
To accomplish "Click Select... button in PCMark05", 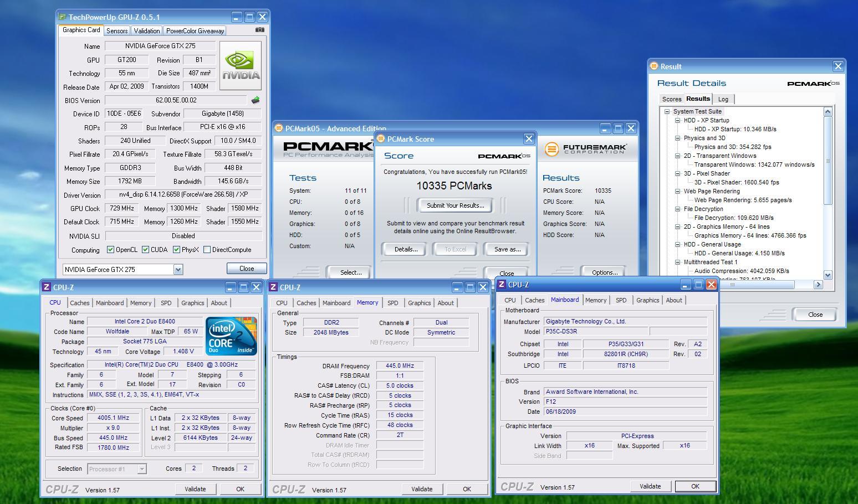I will (350, 272).
